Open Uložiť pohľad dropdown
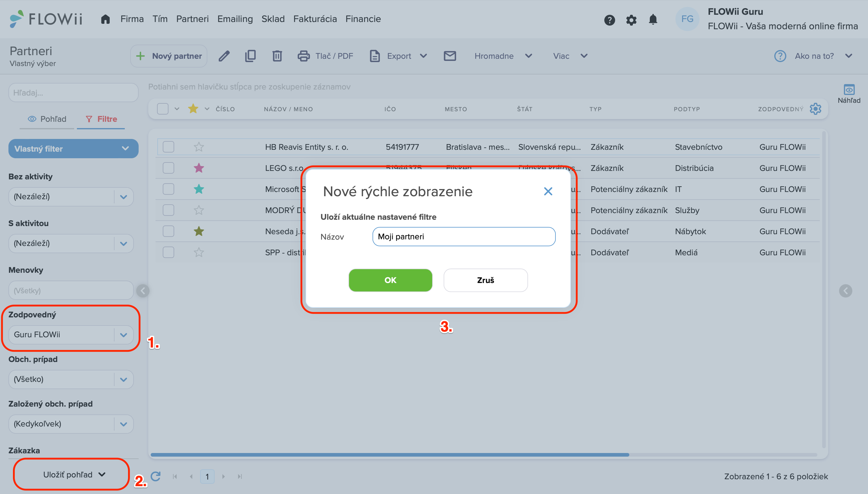This screenshot has height=494, width=868. pyautogui.click(x=74, y=475)
